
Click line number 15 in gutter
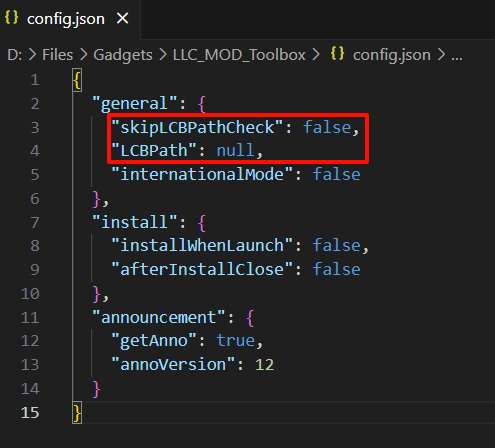pos(30,413)
